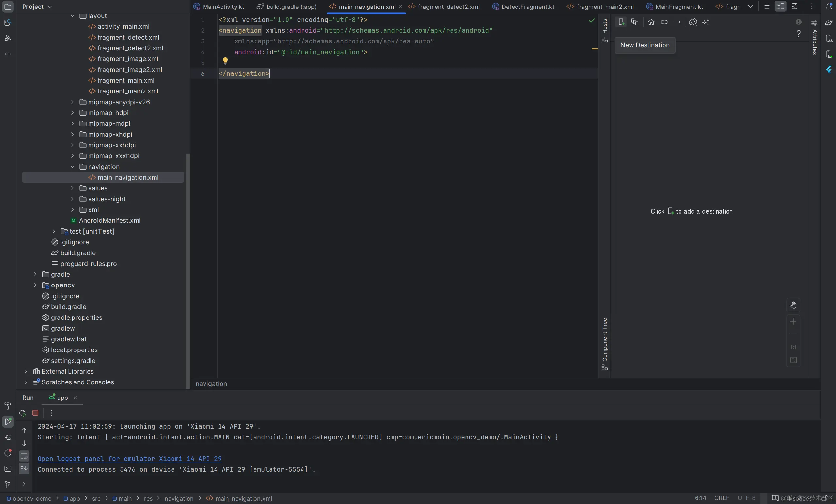Click Zoom to Fit screen button

[793, 360]
